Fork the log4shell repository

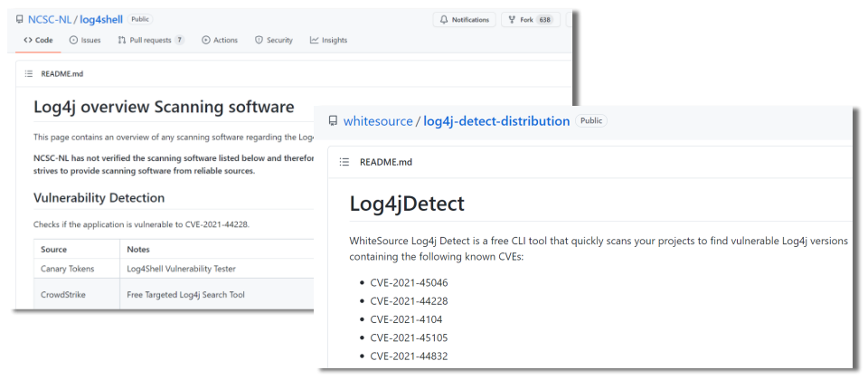click(531, 19)
